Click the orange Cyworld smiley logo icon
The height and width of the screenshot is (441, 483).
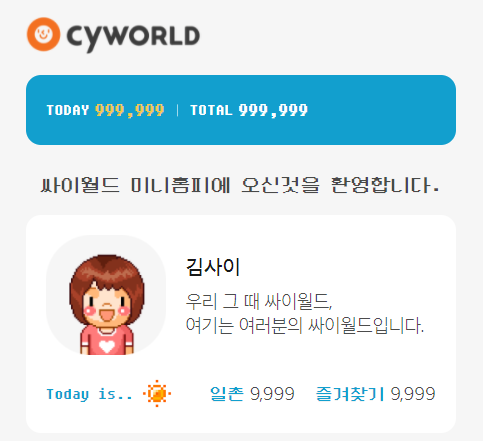click(x=43, y=34)
